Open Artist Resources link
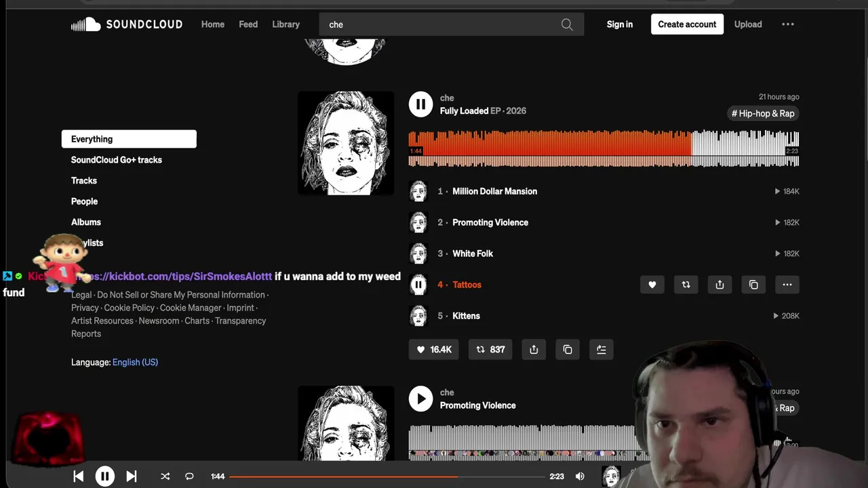This screenshot has height=488, width=868. [x=102, y=321]
